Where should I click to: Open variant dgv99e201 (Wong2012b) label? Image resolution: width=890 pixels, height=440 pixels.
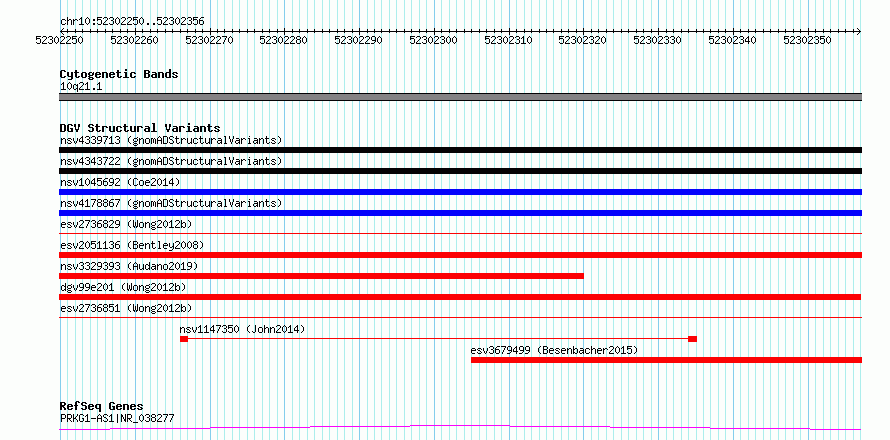pos(123,287)
